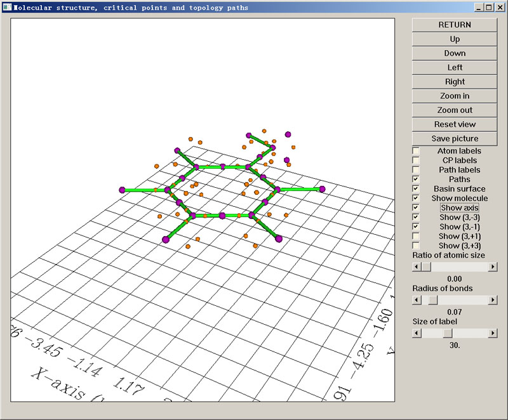Screen dimensions: 508x420
Task: Enable the Atom labels checkbox
Action: pyautogui.click(x=416, y=151)
